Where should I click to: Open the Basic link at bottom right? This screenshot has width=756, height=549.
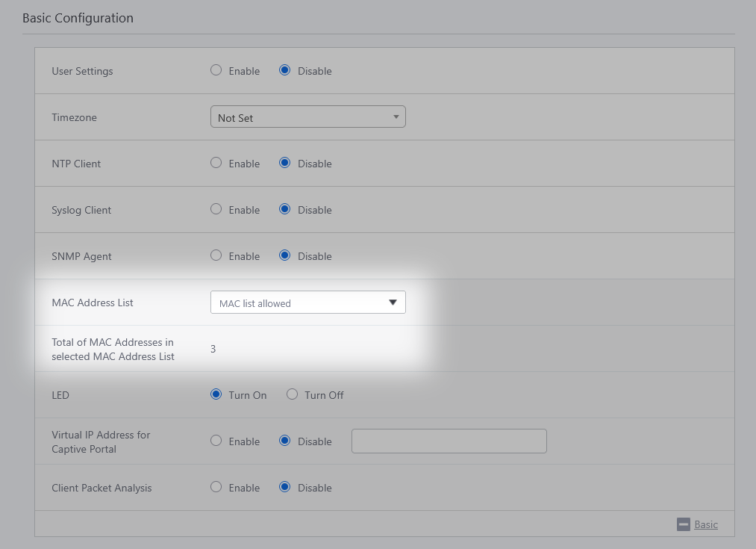pyautogui.click(x=705, y=524)
